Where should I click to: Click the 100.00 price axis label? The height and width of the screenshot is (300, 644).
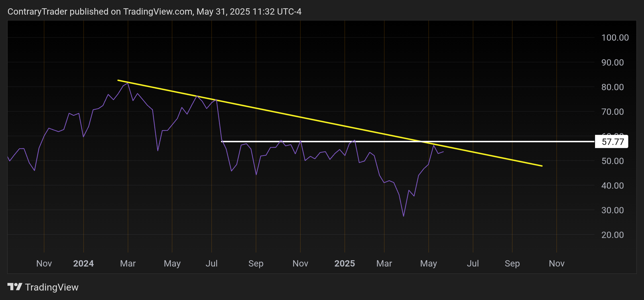pyautogui.click(x=615, y=37)
